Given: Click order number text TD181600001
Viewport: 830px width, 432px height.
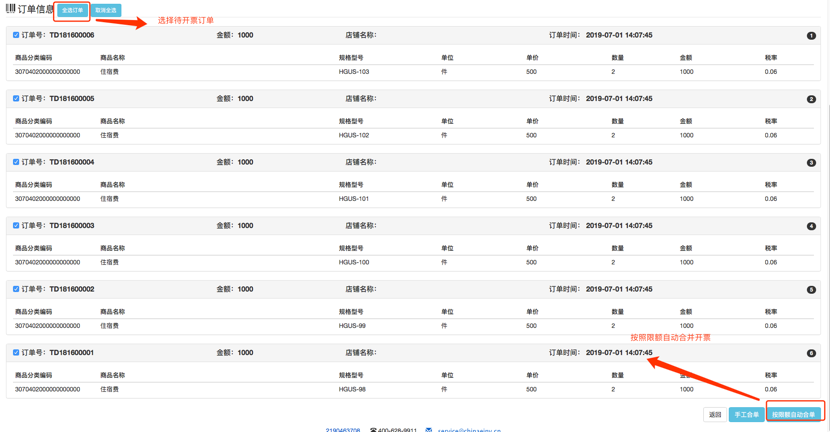Looking at the screenshot, I should pos(72,353).
